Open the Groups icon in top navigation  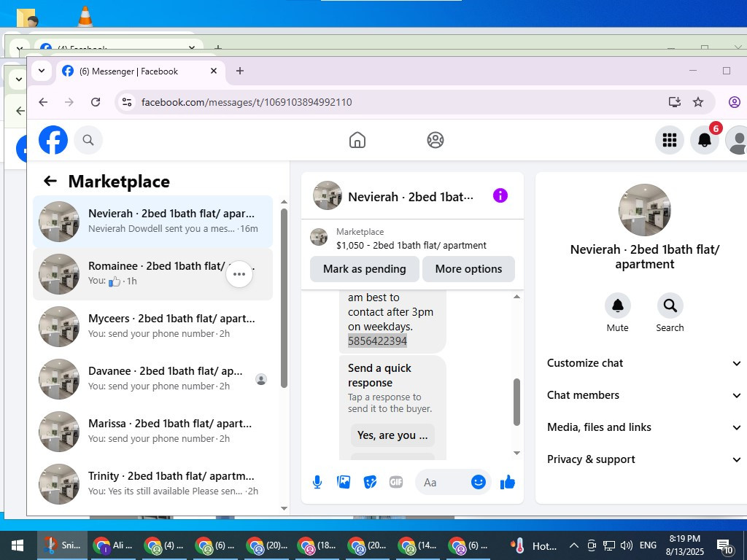[435, 140]
